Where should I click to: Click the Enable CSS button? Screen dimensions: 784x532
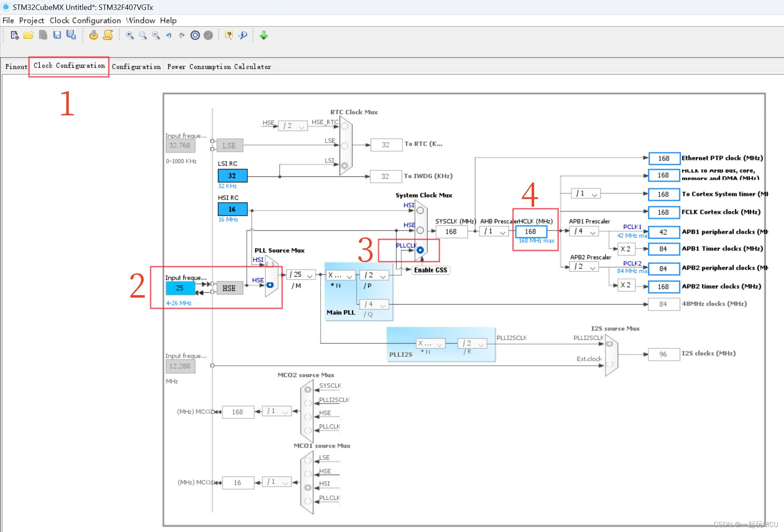click(x=431, y=270)
